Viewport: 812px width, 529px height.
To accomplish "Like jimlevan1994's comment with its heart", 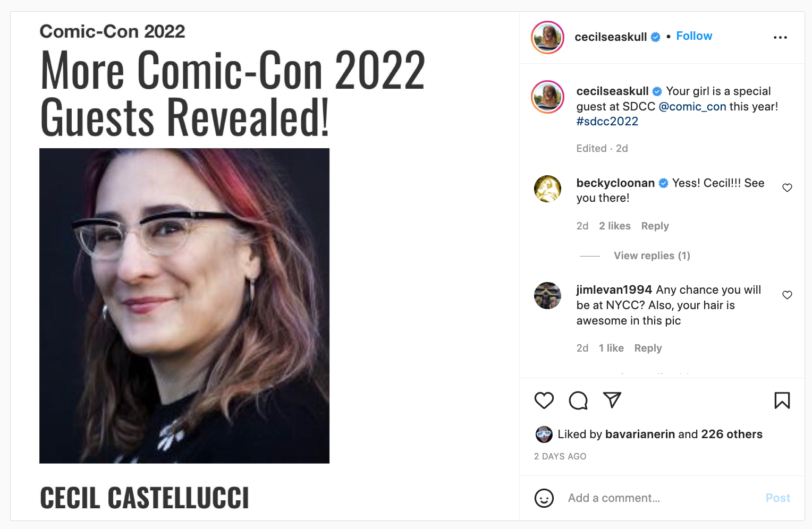I will (787, 295).
